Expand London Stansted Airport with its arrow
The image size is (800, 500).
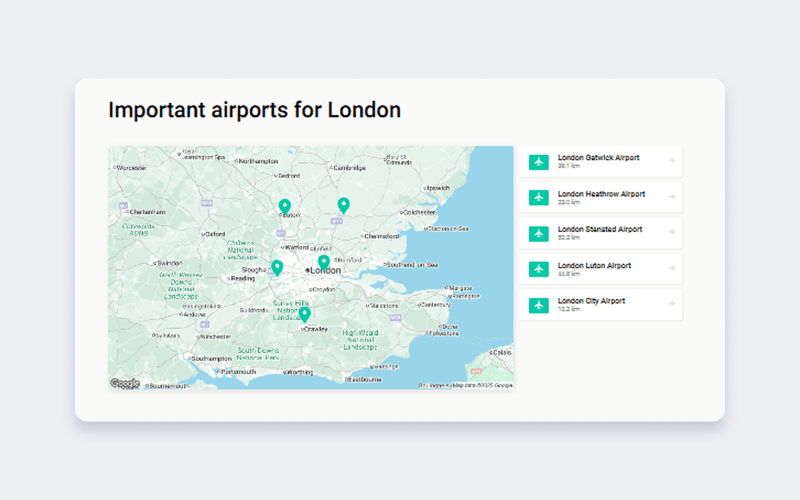pyautogui.click(x=671, y=233)
